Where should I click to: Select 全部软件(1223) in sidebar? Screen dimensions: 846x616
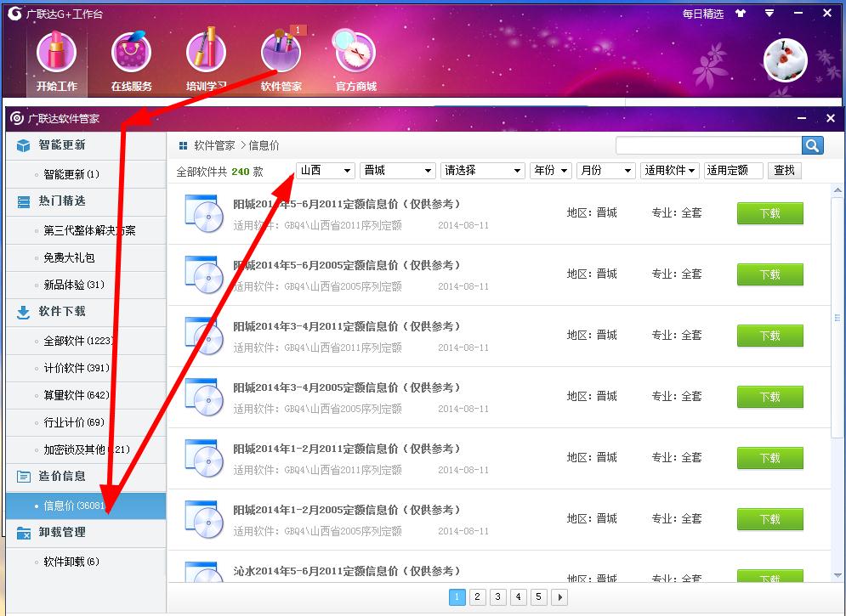click(x=86, y=341)
